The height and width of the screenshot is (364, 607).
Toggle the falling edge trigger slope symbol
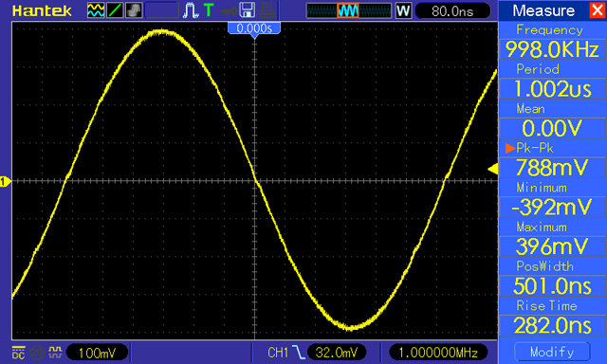[299, 352]
